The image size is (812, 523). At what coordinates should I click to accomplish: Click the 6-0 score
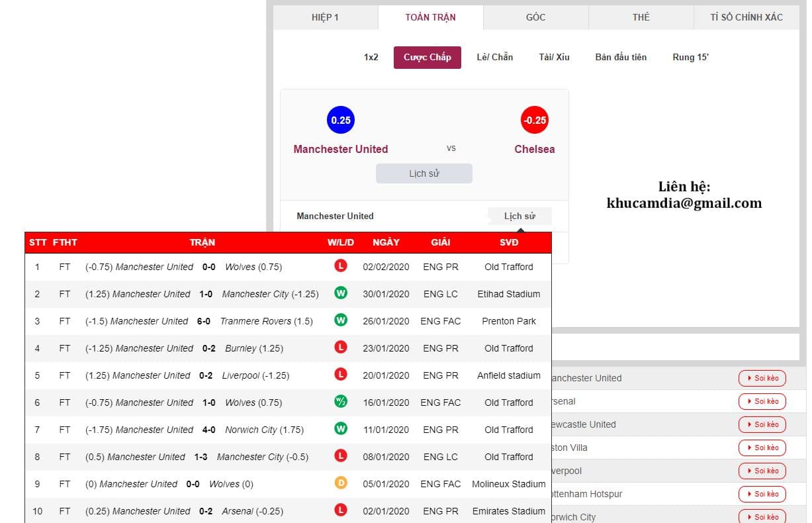(204, 321)
